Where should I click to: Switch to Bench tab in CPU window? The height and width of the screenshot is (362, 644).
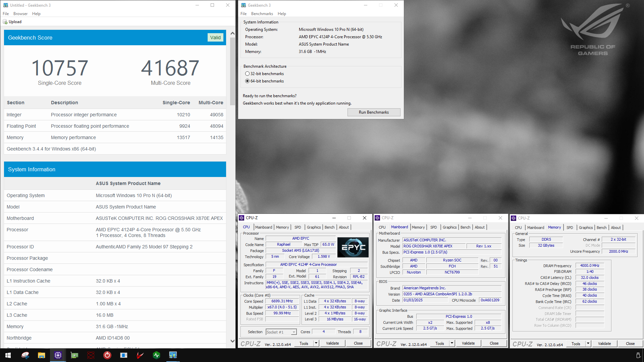click(x=329, y=227)
